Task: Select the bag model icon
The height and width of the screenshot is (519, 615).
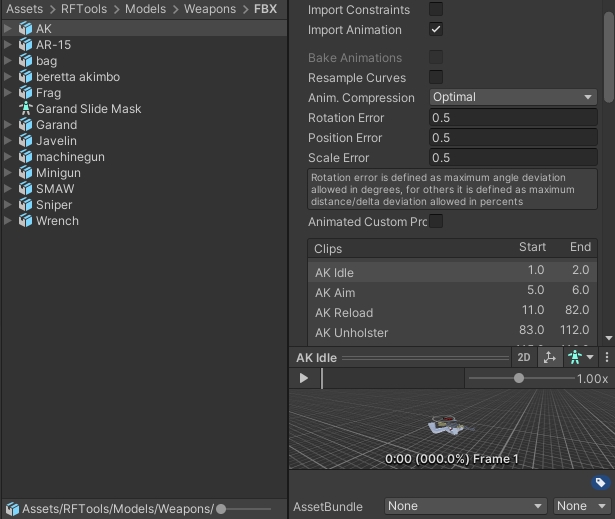Action: (x=25, y=61)
